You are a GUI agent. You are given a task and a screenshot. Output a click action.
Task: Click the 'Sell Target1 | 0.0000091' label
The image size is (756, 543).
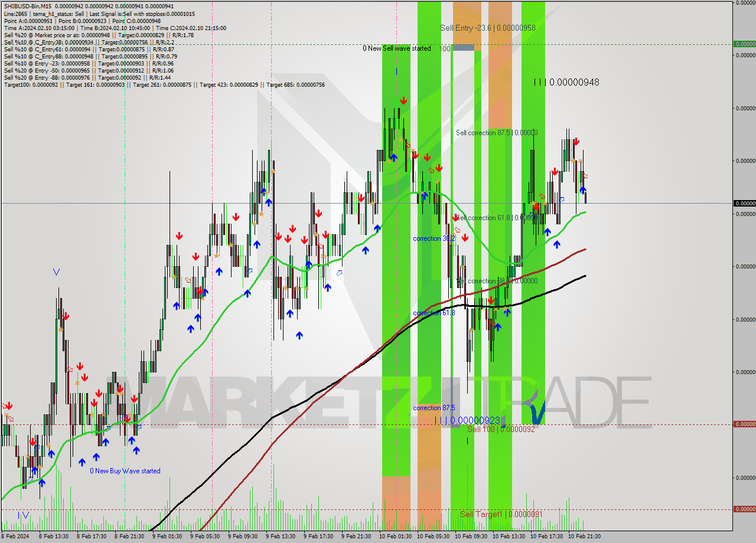coord(501,514)
